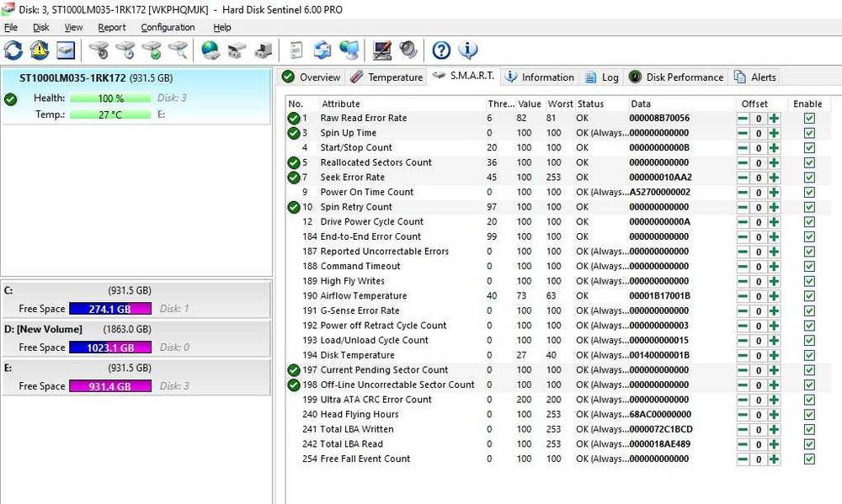Click the green Health 100 % bar

click(110, 98)
